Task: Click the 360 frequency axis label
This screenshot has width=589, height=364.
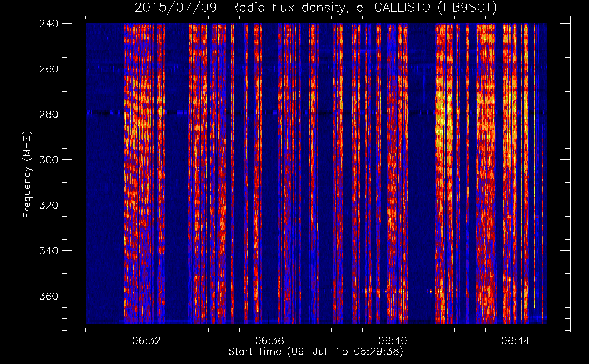Action: (49, 297)
